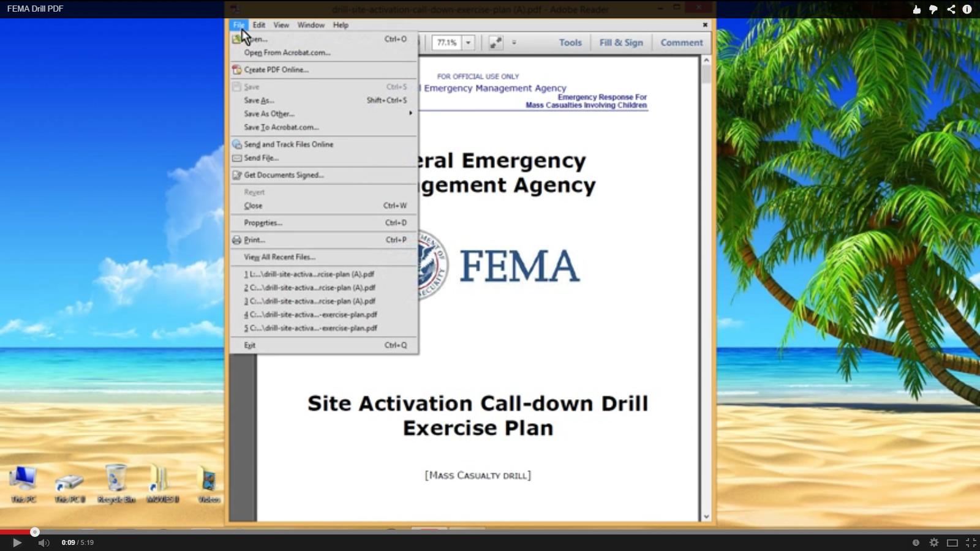Click the Send File envelope icon

pyautogui.click(x=237, y=158)
